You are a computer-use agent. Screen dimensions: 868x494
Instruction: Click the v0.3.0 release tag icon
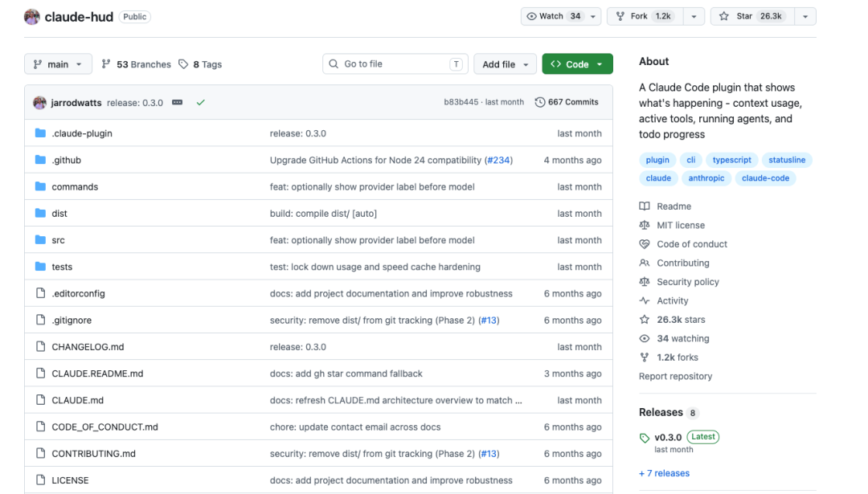point(645,438)
